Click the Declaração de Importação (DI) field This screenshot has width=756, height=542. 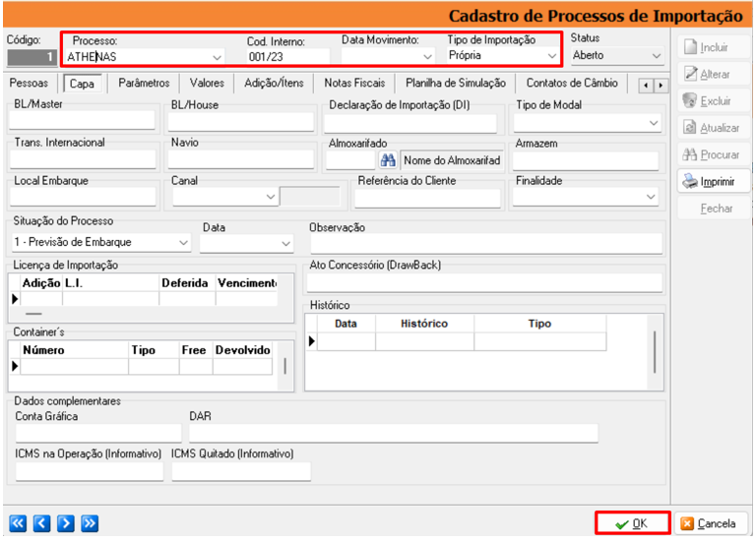click(x=409, y=123)
